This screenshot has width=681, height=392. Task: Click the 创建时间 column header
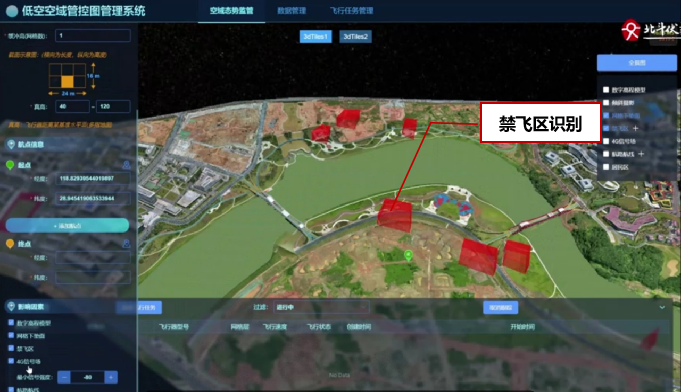[359, 327]
